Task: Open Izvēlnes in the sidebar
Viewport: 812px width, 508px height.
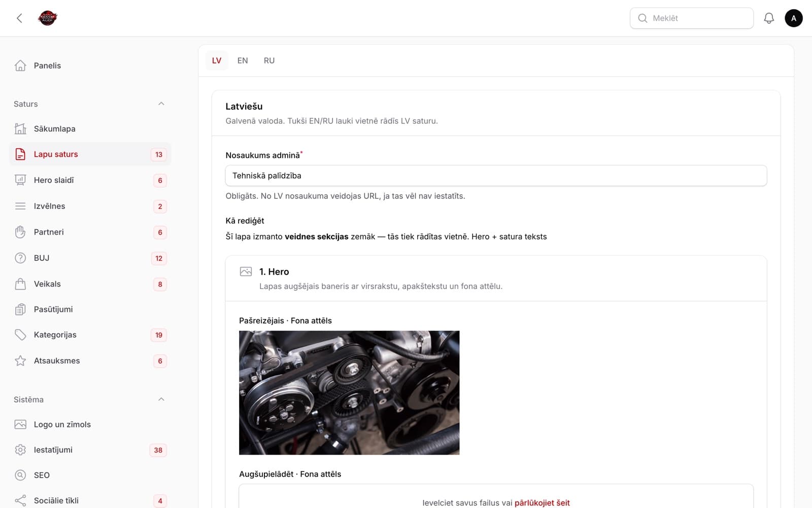Action: click(90, 206)
